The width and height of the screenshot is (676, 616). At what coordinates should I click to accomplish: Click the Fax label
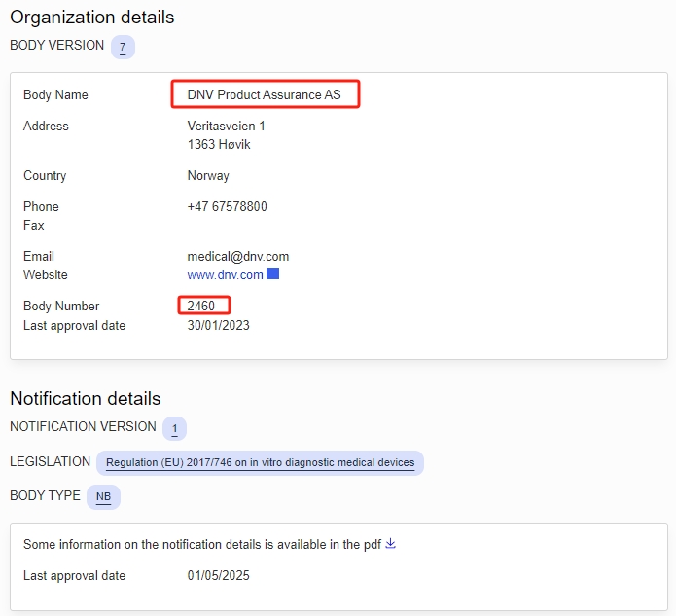(x=34, y=225)
